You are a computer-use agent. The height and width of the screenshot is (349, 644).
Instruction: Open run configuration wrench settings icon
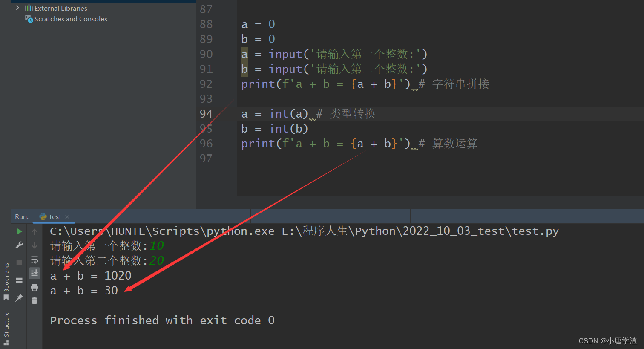tap(19, 245)
